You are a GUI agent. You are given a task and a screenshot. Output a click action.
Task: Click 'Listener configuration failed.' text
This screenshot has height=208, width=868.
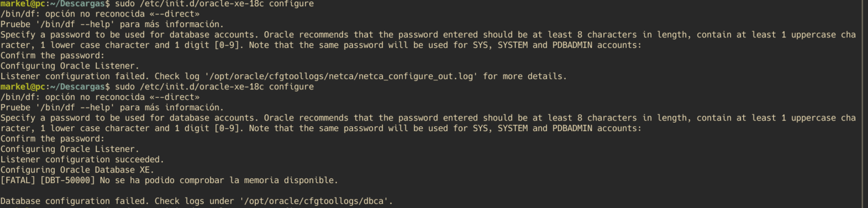tap(75, 76)
